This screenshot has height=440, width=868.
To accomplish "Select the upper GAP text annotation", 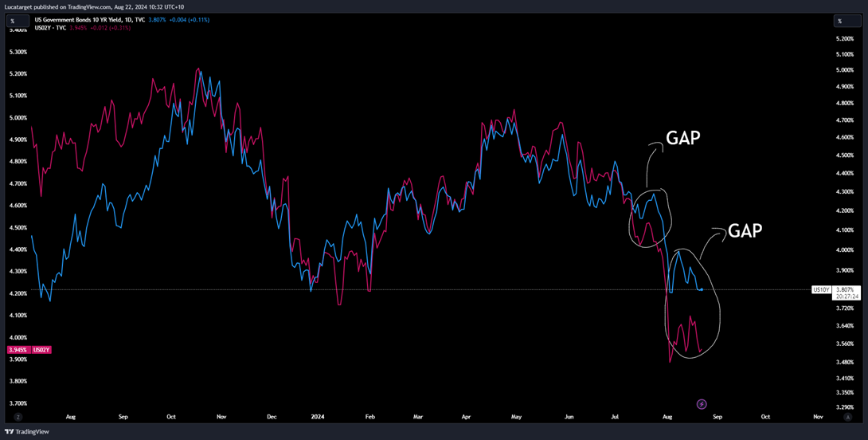I will 682,138.
